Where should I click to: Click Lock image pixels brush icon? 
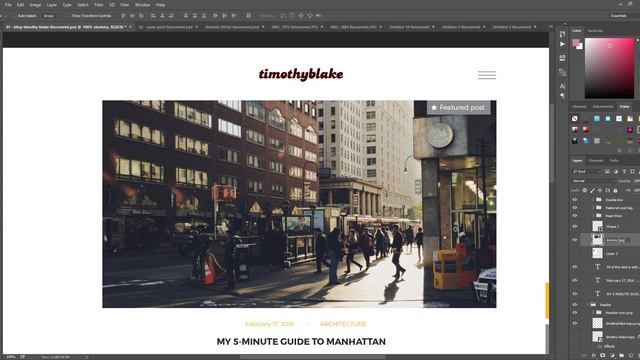click(x=592, y=190)
